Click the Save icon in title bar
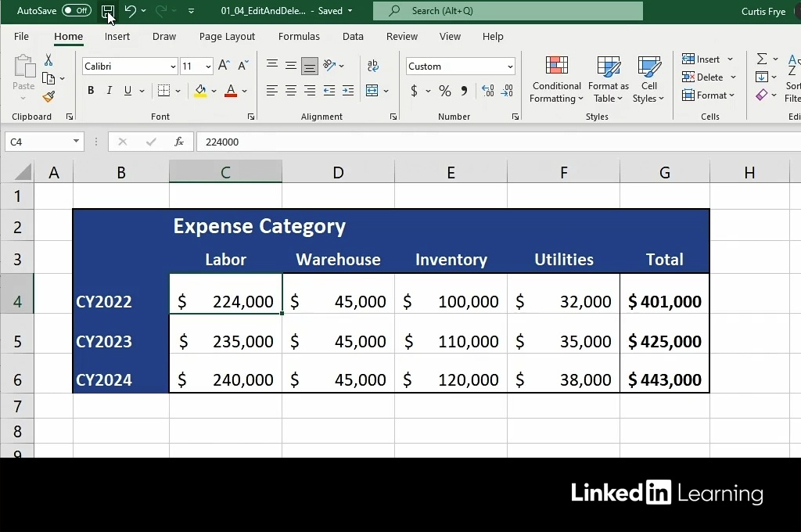 108,11
